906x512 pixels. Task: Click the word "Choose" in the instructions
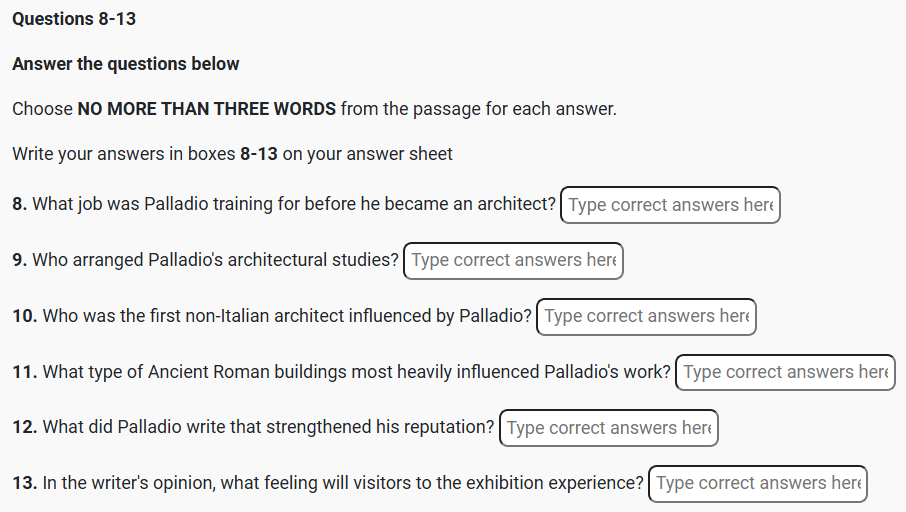[42, 108]
